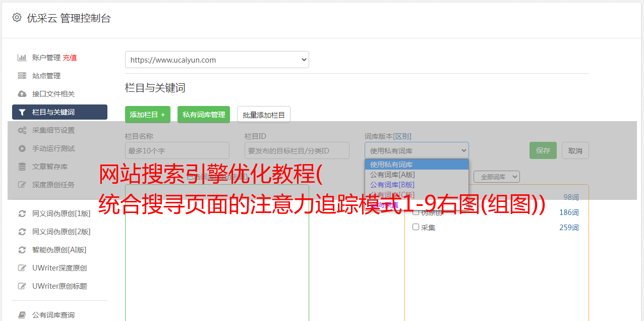644x321 pixels.
Task: Click the green 保存 button
Action: coord(543,150)
